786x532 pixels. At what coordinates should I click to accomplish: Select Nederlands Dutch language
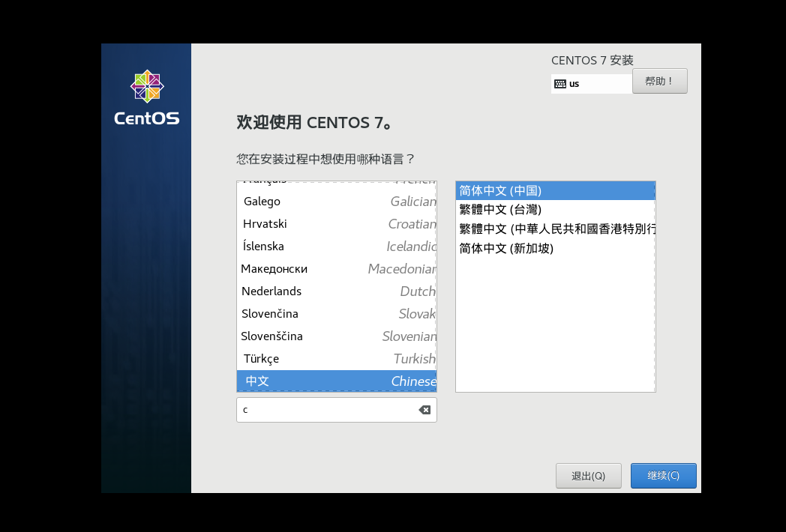point(336,291)
